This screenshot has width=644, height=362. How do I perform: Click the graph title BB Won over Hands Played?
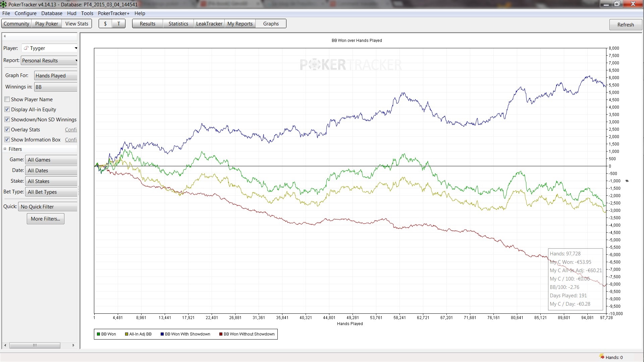click(x=357, y=41)
